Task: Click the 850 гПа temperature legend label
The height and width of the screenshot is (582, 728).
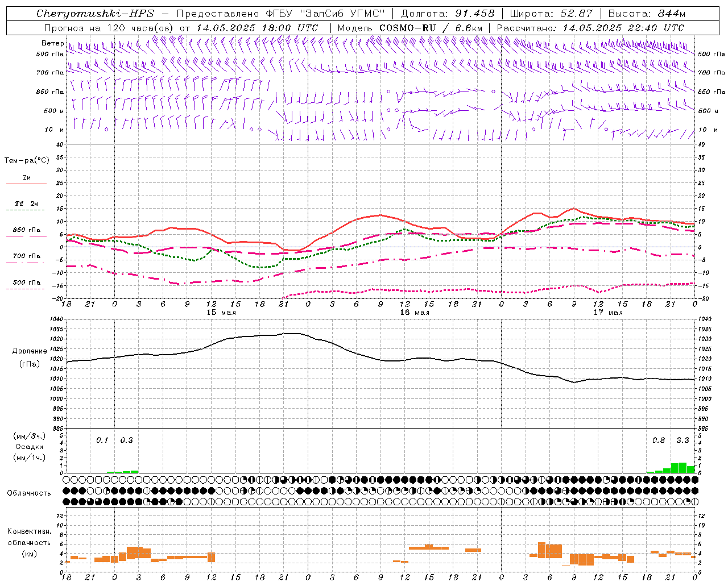Action: point(27,230)
